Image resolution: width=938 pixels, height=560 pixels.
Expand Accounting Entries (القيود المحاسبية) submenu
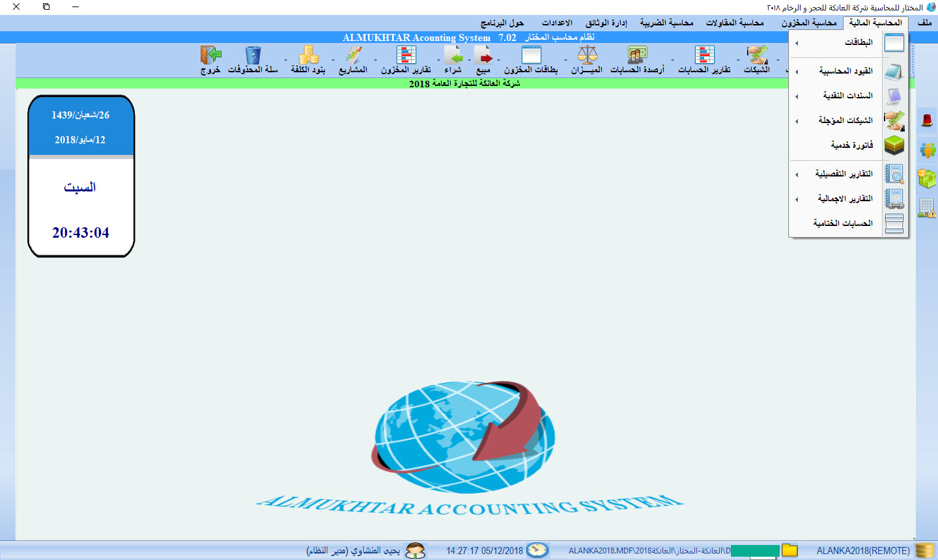[846, 71]
